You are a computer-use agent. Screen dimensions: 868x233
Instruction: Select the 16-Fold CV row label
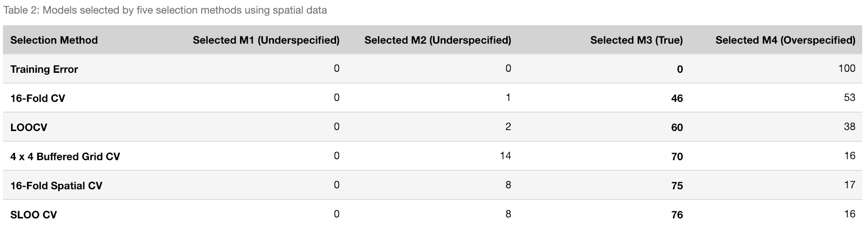[37, 99]
